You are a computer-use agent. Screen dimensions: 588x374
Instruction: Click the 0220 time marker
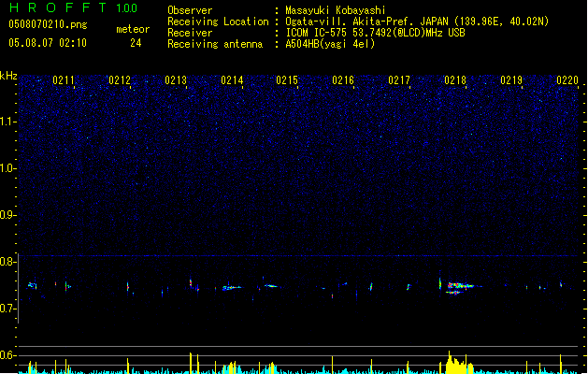(567, 80)
